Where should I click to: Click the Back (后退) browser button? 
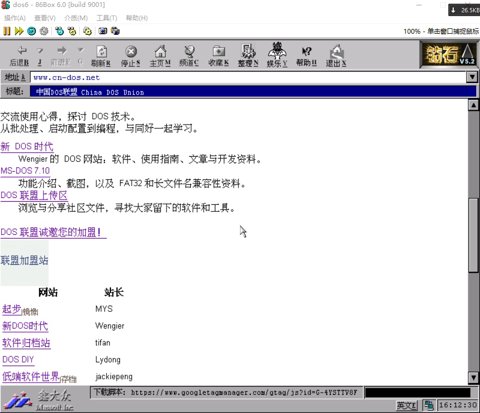pos(19,55)
